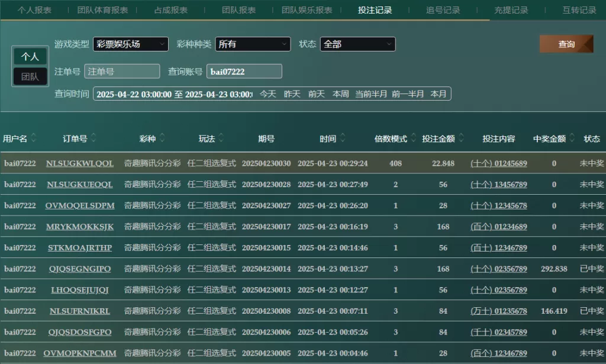
Task: Choose the 今天 time shortcut
Action: (268, 94)
